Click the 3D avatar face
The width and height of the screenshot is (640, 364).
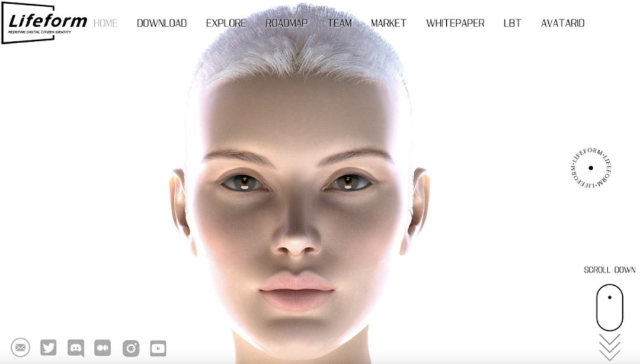(300, 183)
